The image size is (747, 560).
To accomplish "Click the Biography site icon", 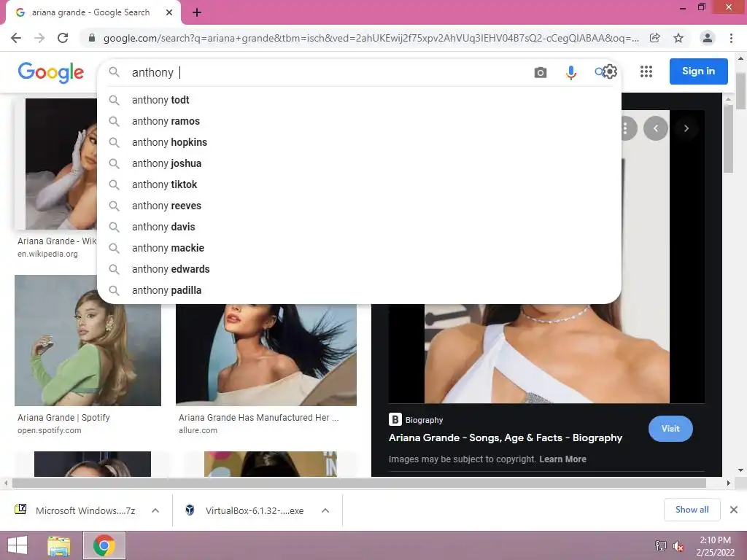I will [395, 419].
